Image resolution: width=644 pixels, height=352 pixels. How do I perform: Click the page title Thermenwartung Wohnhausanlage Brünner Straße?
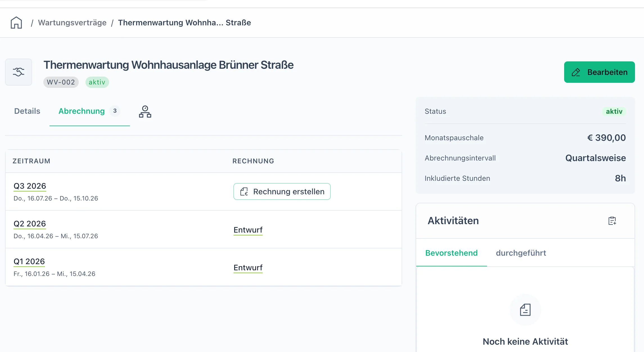[x=168, y=65]
